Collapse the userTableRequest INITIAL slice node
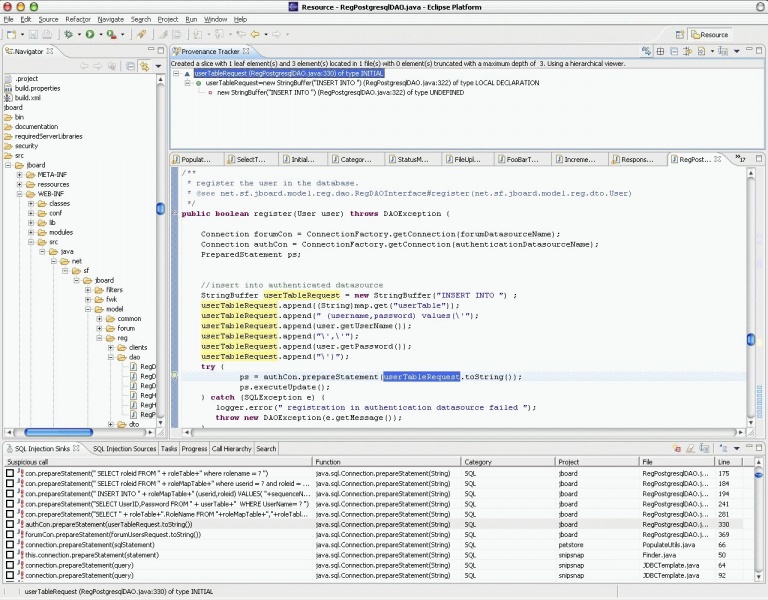The height and width of the screenshot is (600, 768). 176,73
